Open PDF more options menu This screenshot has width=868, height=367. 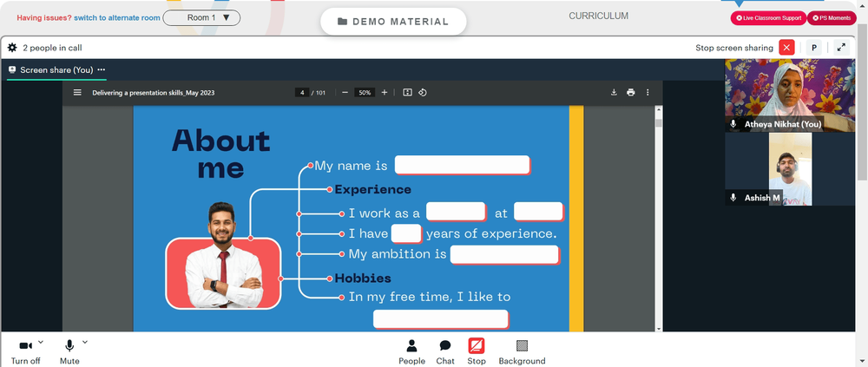pyautogui.click(x=648, y=93)
